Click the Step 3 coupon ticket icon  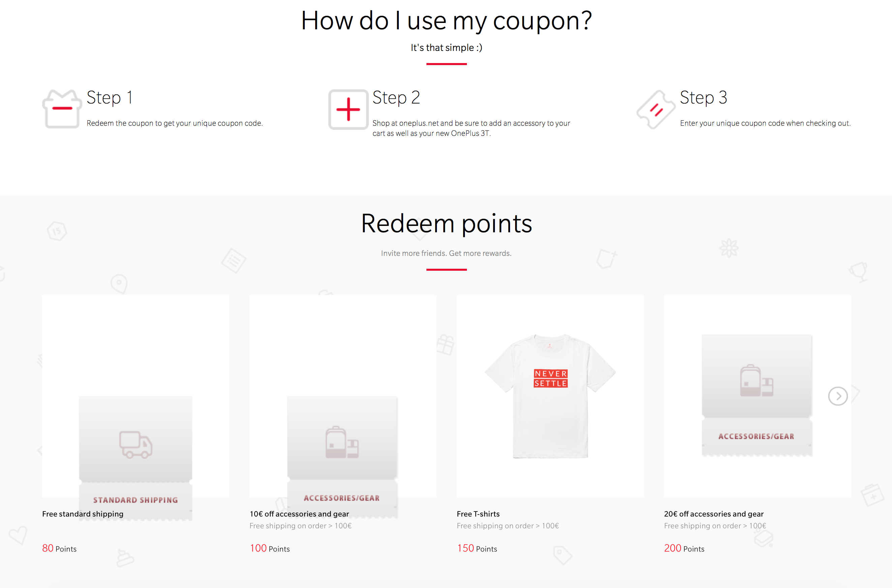coord(656,110)
